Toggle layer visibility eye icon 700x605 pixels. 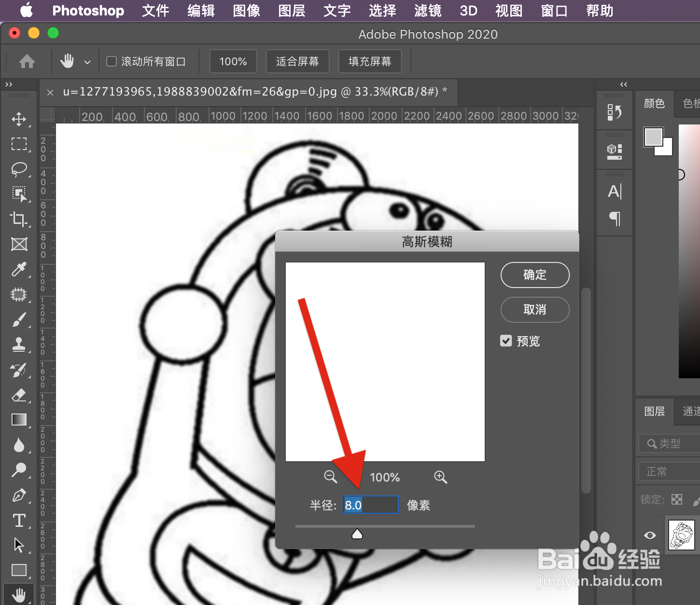point(650,535)
